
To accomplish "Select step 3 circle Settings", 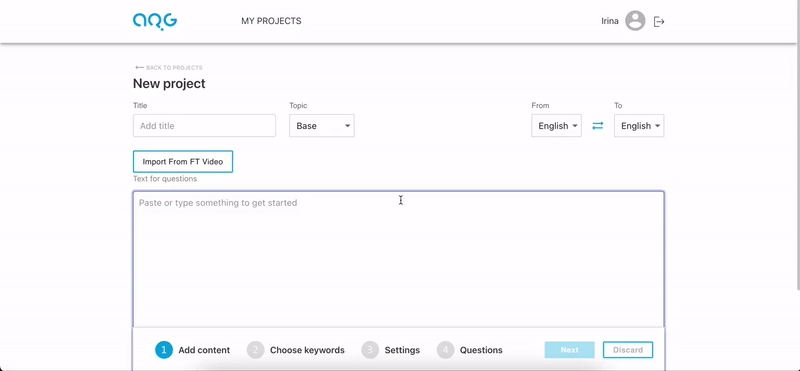I will click(370, 350).
